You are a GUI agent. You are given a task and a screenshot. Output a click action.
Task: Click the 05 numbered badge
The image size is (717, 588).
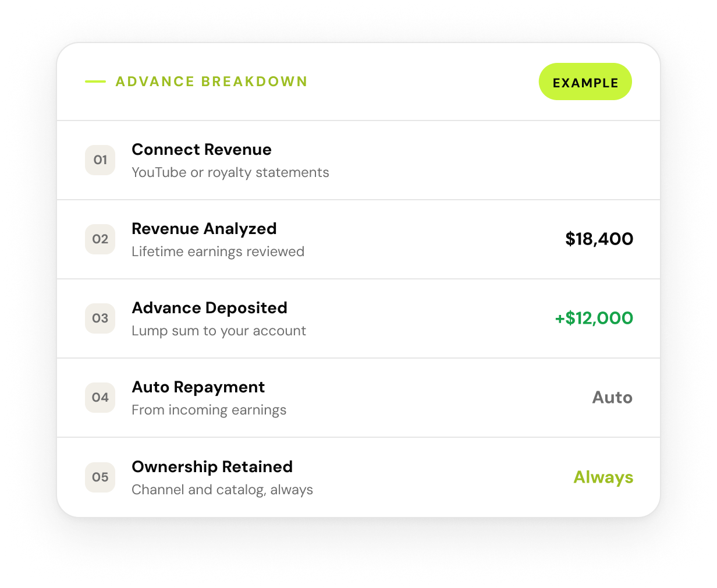click(100, 477)
